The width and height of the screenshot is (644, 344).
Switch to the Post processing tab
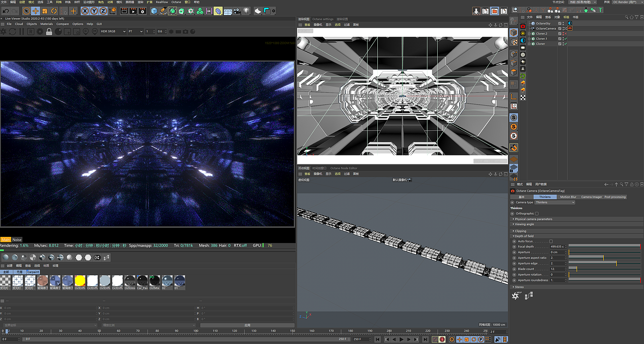(615, 197)
